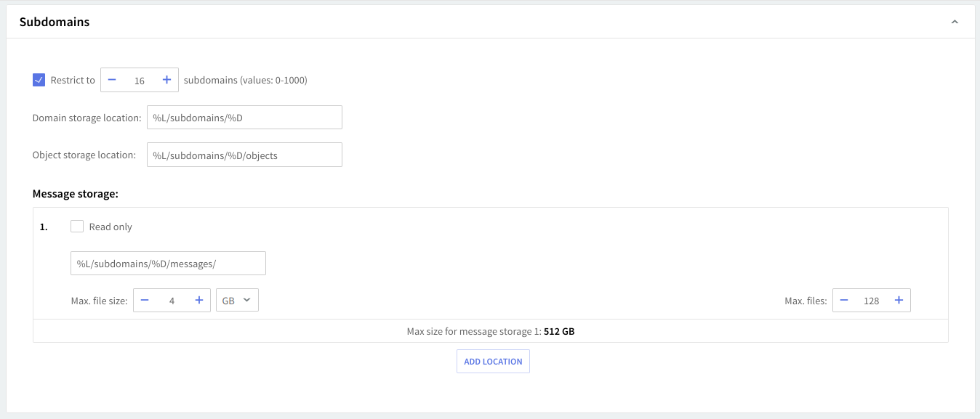
Task: Decrease the subdomains limit with minus
Action: (112, 80)
